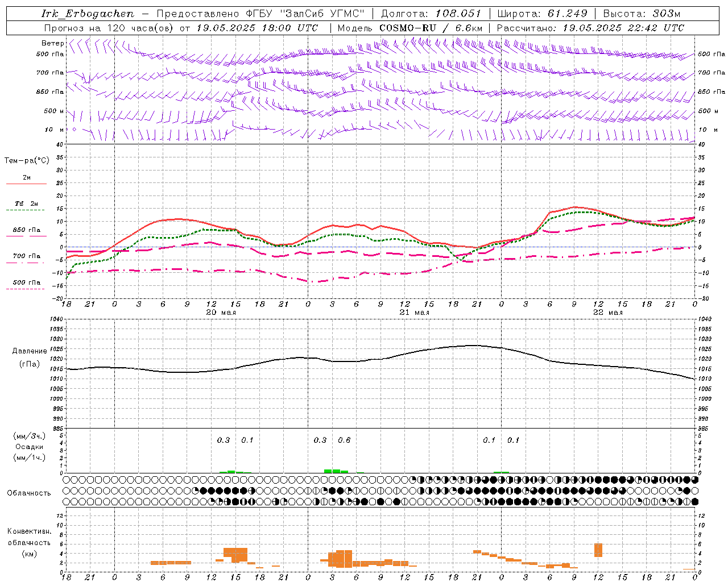Click the Осадки precipitation panel label
This screenshot has height=582, width=728.
[x=30, y=447]
